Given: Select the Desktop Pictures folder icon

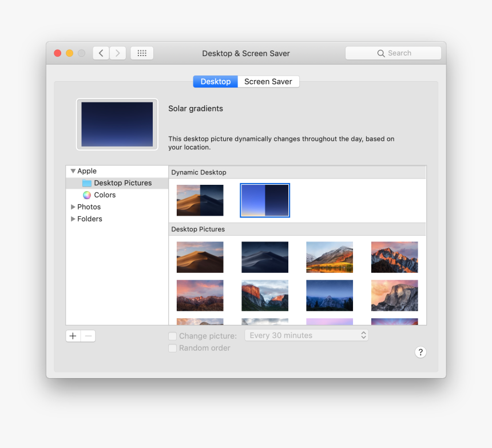Looking at the screenshot, I should [86, 183].
